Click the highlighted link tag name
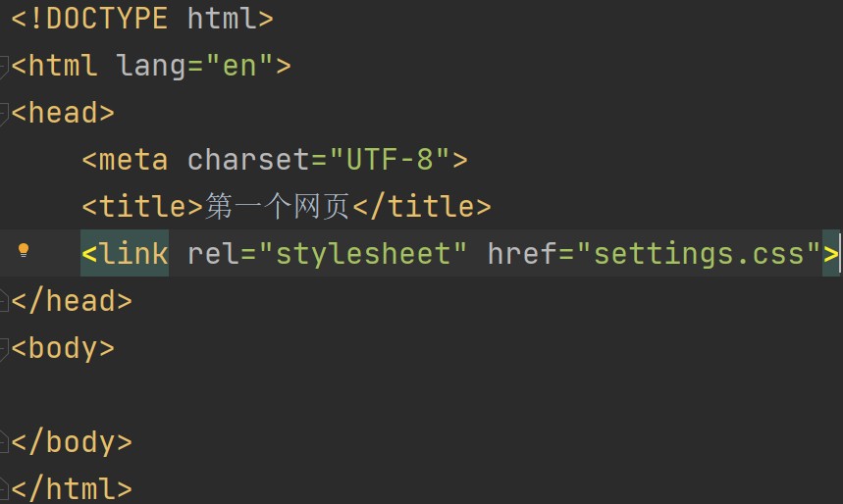The image size is (843, 504). (125, 253)
